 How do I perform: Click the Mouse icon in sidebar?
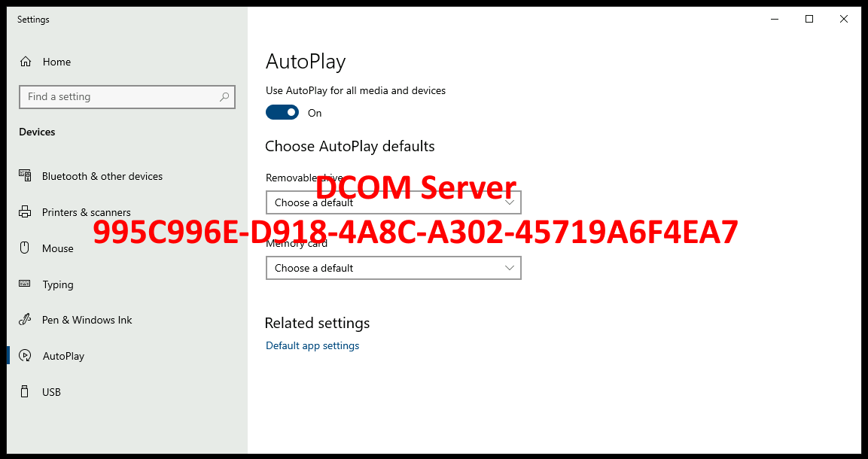25,248
